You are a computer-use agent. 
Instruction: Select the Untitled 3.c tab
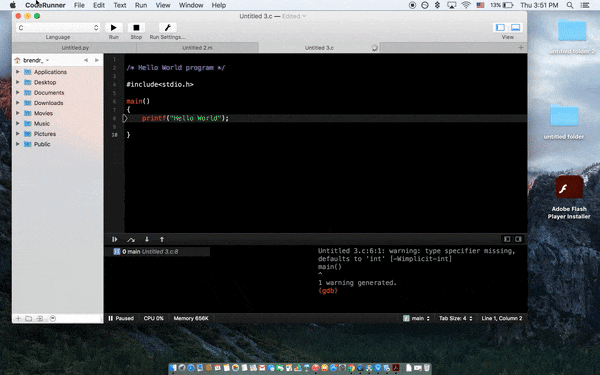320,48
